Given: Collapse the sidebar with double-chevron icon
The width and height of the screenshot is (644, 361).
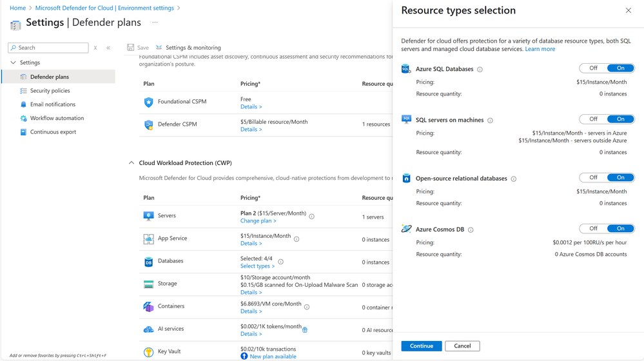Looking at the screenshot, I should tap(108, 48).
